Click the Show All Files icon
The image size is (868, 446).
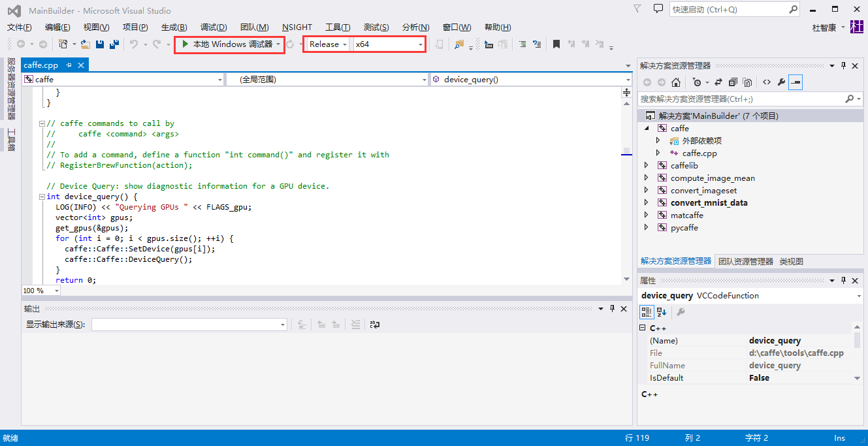[747, 82]
